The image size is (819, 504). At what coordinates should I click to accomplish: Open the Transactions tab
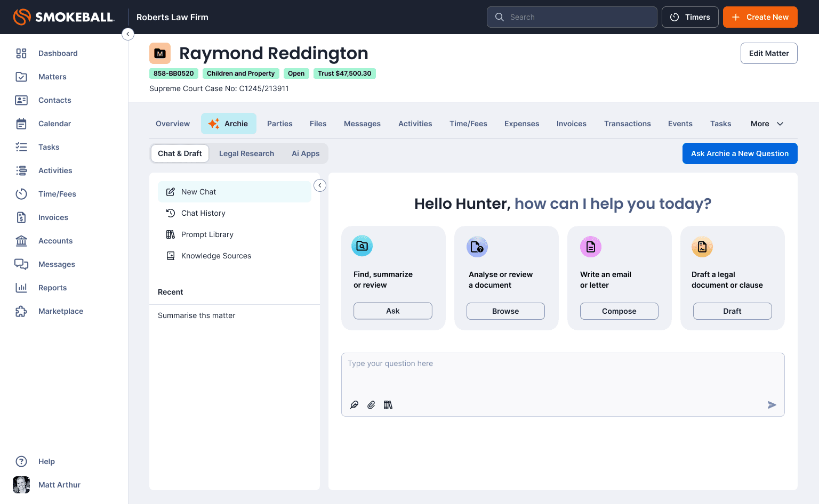coord(627,124)
